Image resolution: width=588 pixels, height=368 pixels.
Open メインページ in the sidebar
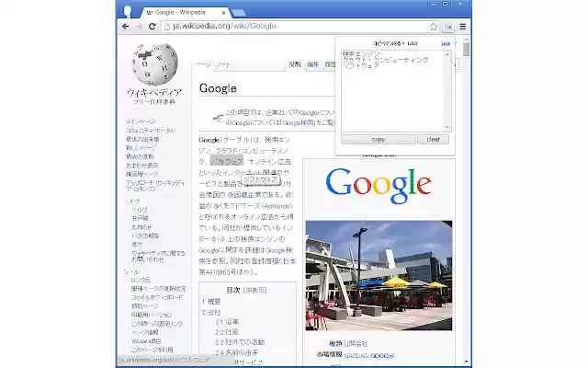point(141,121)
